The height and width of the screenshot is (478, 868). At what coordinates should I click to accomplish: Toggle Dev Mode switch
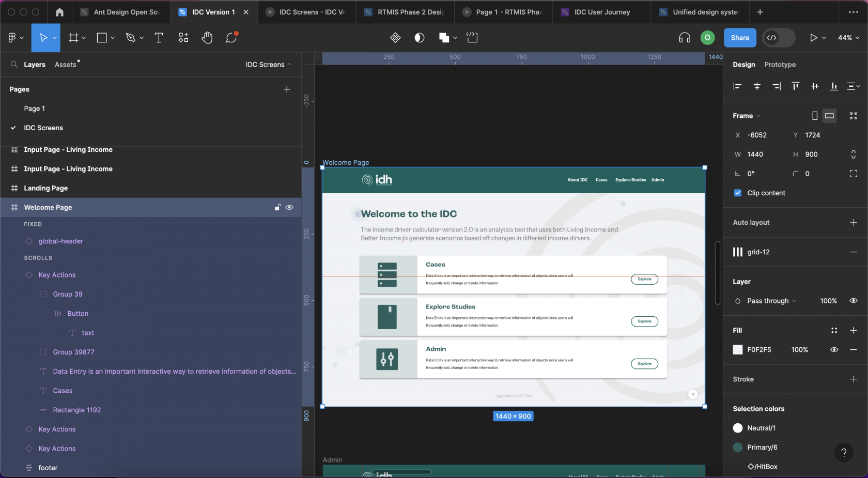(779, 38)
